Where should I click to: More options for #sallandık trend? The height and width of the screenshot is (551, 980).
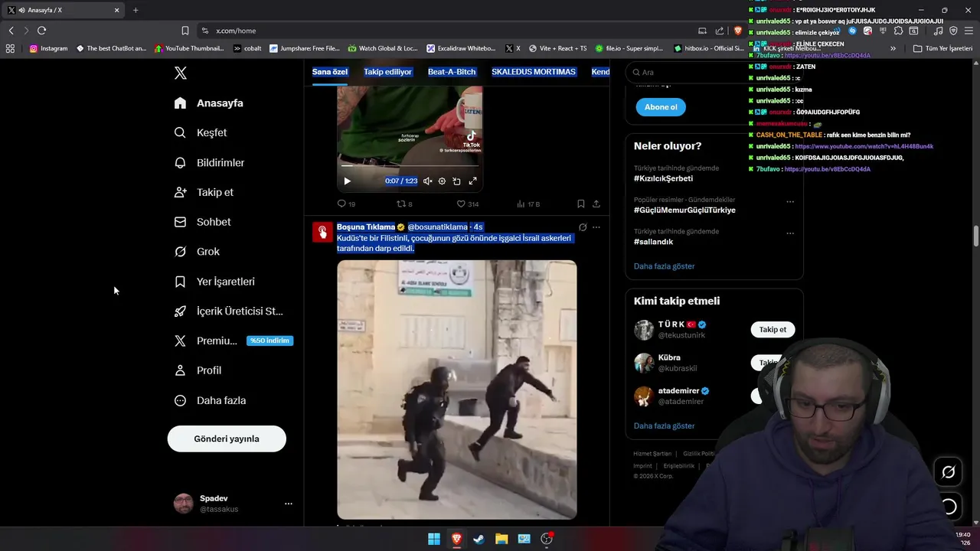(790, 233)
